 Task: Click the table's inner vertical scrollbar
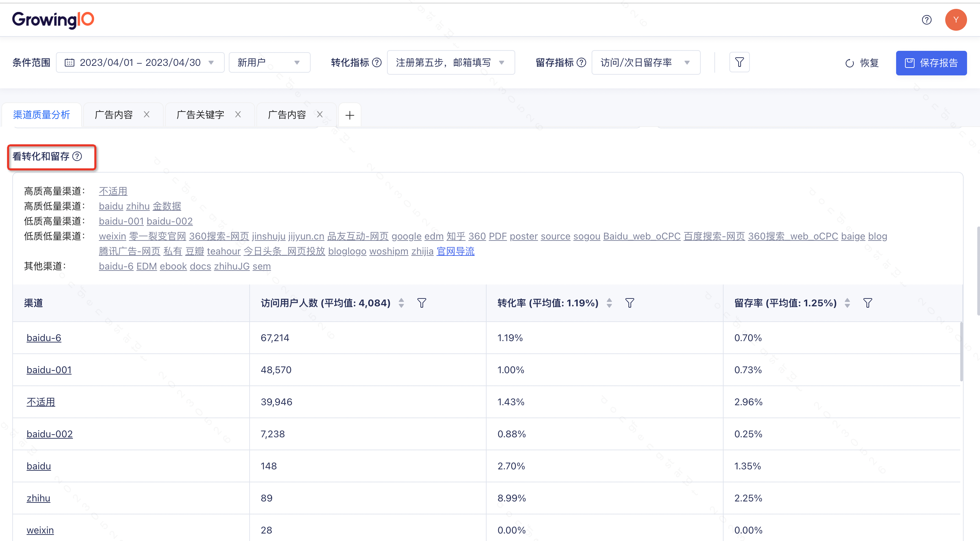click(x=961, y=352)
